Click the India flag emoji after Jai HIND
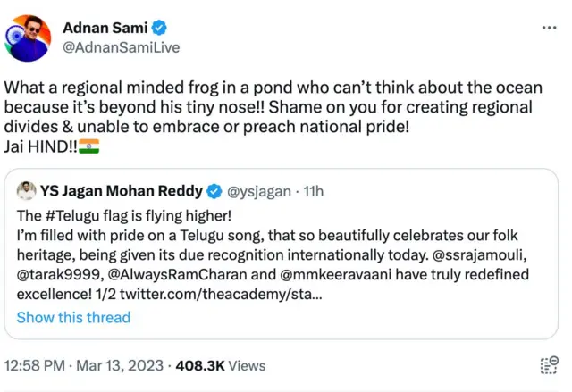Viewport: 572px width, 392px height. click(88, 147)
